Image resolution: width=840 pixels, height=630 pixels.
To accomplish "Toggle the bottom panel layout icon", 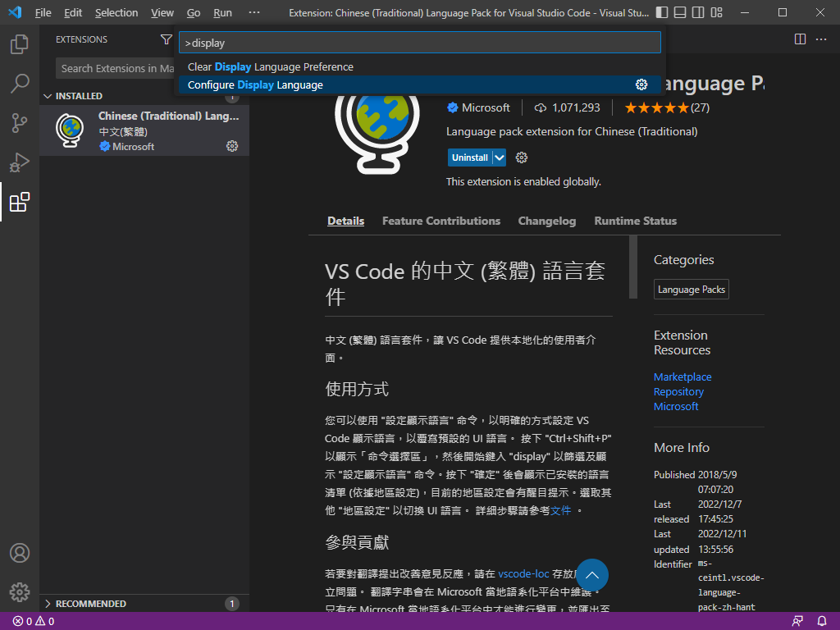I will click(x=680, y=12).
